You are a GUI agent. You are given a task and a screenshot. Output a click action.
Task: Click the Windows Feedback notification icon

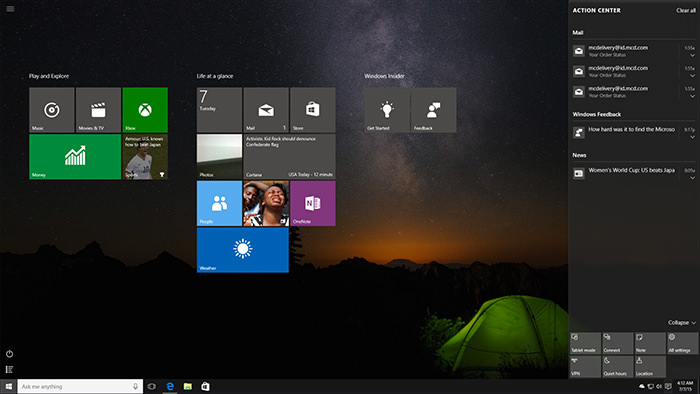(579, 132)
